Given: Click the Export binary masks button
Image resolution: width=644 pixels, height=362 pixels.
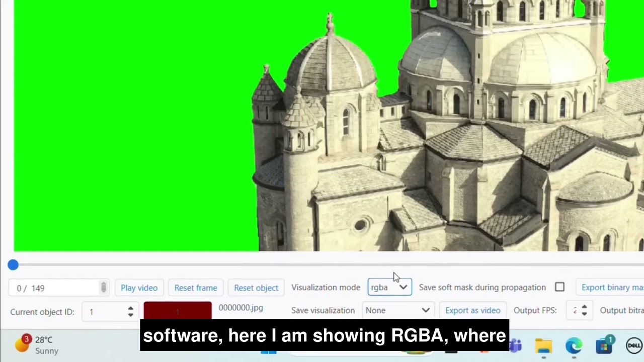Looking at the screenshot, I should (x=611, y=287).
